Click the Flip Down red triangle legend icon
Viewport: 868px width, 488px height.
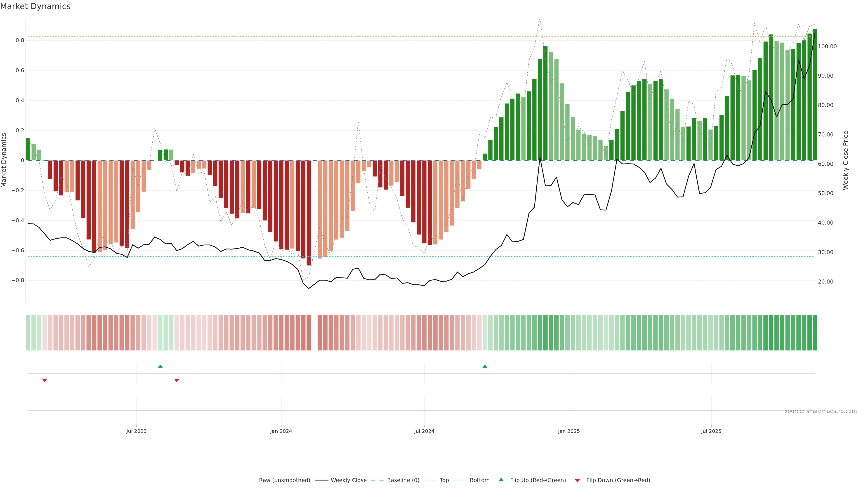pyautogui.click(x=577, y=480)
